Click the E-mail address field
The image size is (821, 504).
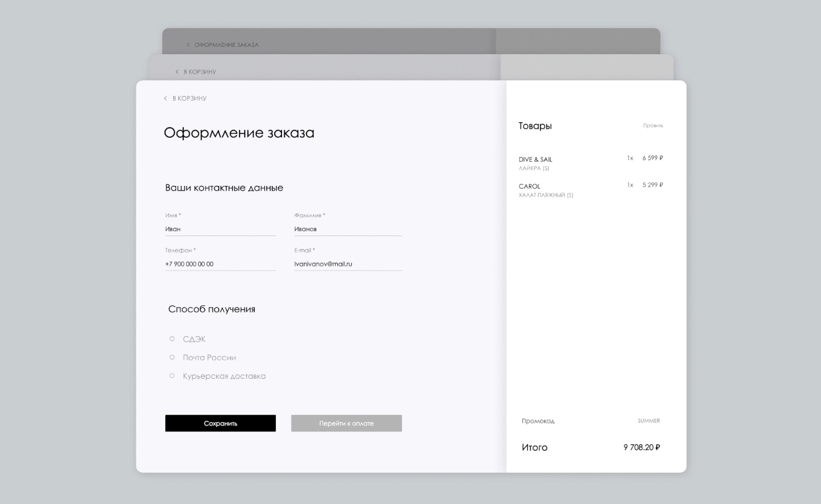click(347, 263)
